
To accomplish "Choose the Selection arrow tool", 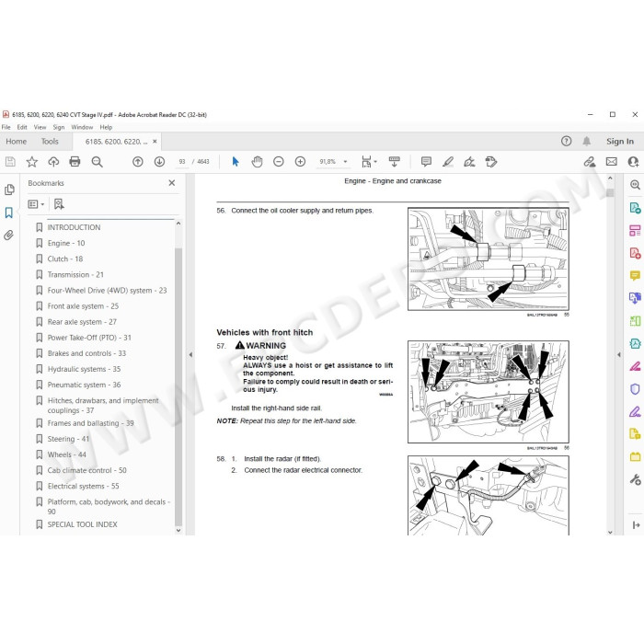I will [x=236, y=162].
